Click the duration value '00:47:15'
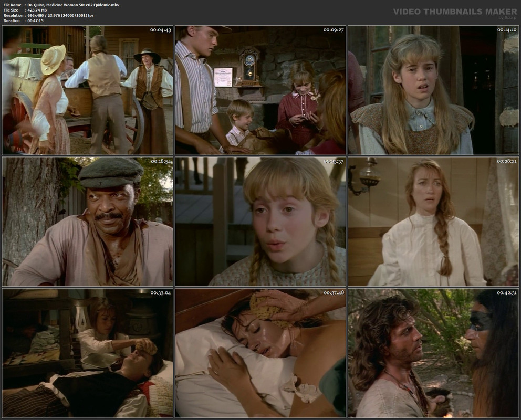The image size is (521, 420). coord(36,20)
